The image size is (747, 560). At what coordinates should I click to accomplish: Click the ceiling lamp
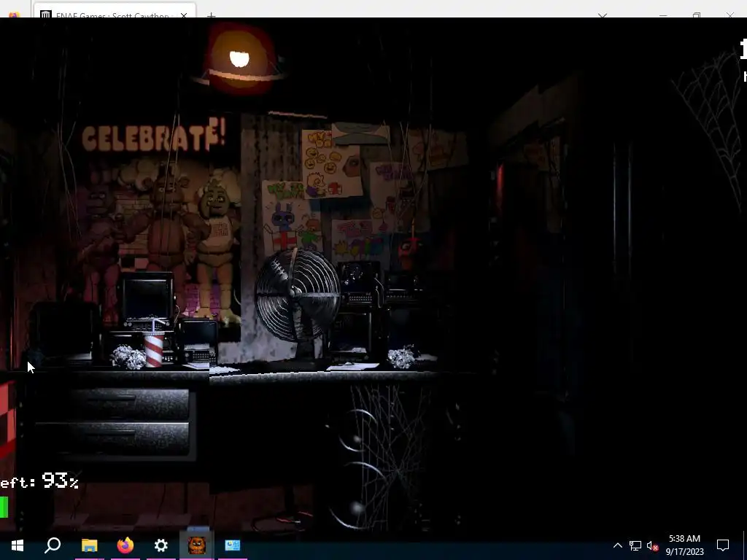[x=241, y=60]
